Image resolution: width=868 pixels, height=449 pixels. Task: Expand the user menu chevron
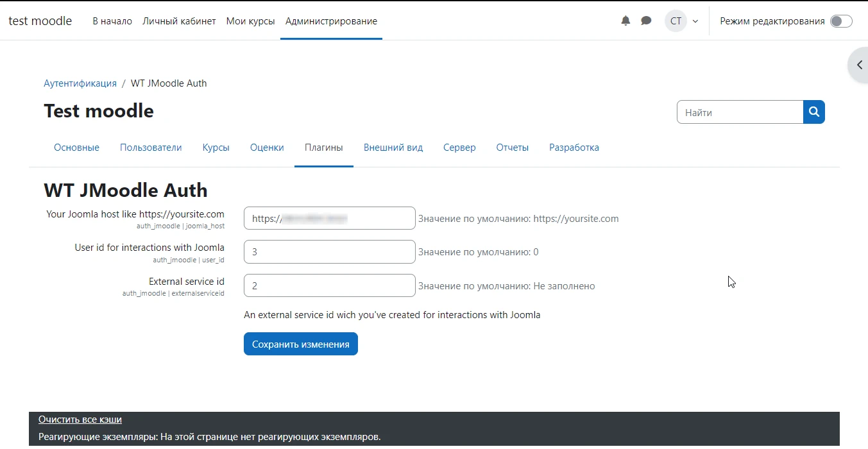pos(695,21)
